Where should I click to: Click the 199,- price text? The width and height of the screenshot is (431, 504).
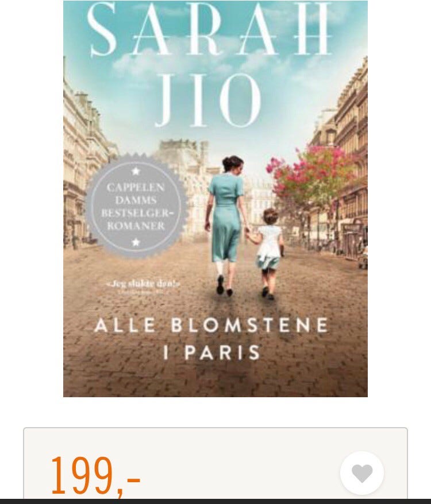point(95,476)
